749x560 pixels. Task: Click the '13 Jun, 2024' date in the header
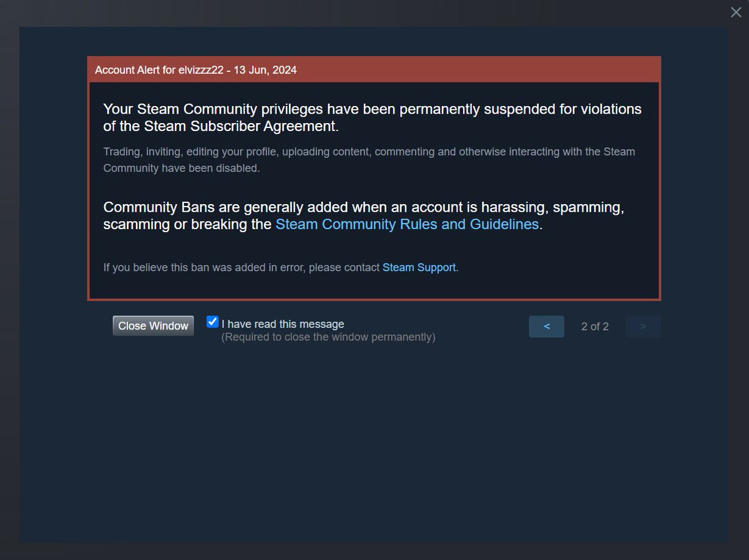tap(265, 70)
